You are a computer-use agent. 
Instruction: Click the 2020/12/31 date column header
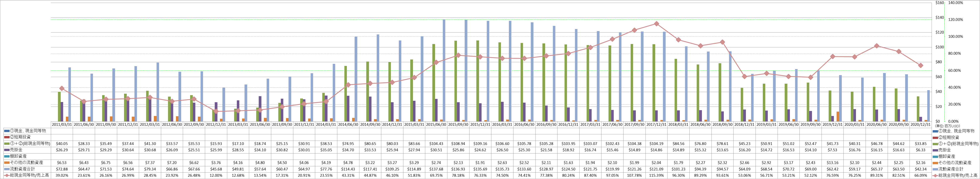coord(920,125)
